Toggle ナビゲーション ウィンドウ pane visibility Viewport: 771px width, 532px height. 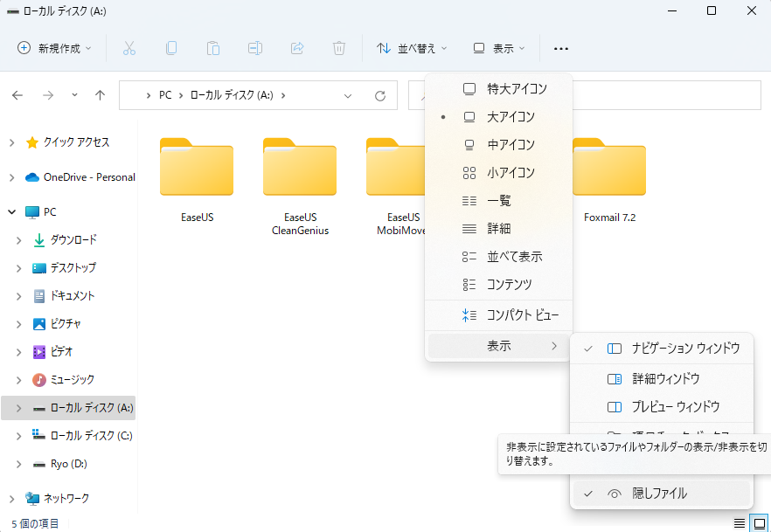(x=685, y=348)
